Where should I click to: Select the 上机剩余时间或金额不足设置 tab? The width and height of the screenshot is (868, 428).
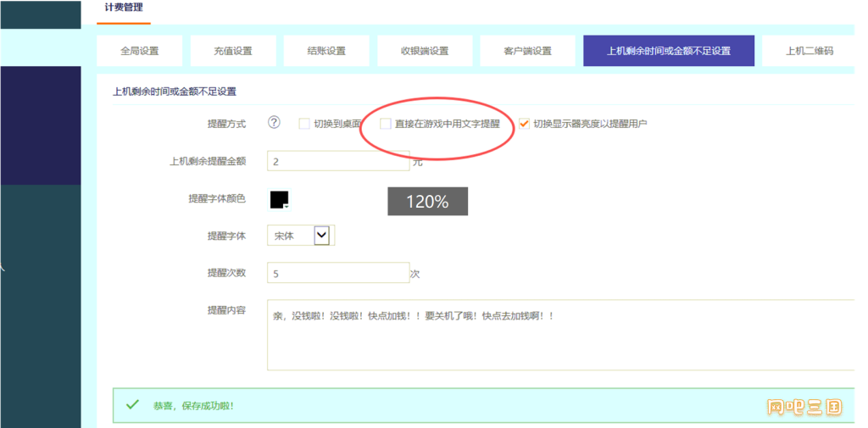[668, 51]
